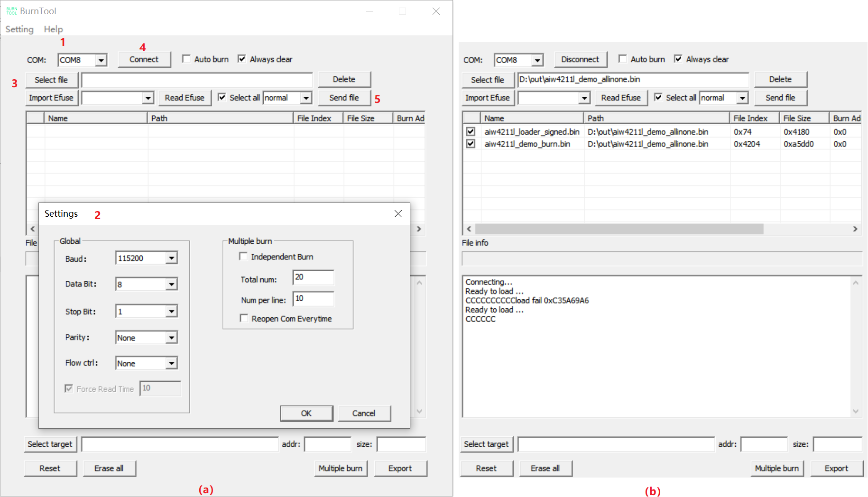Expand the Baud rate dropdown
868x497 pixels.
coord(171,258)
